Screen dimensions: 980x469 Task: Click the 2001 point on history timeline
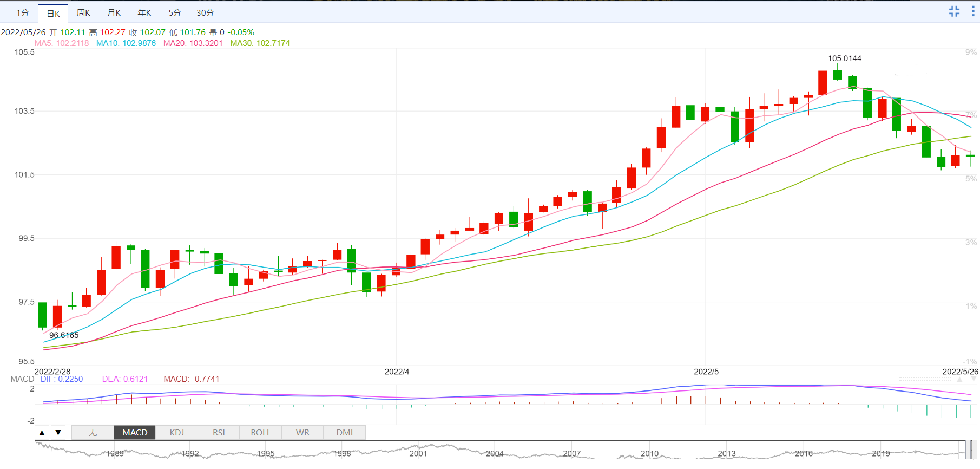pos(418,453)
